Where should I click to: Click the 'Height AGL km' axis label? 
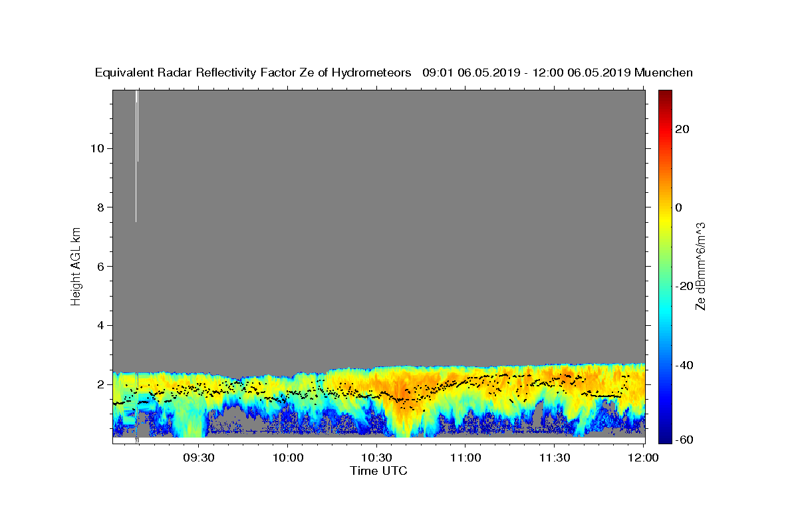[76, 266]
